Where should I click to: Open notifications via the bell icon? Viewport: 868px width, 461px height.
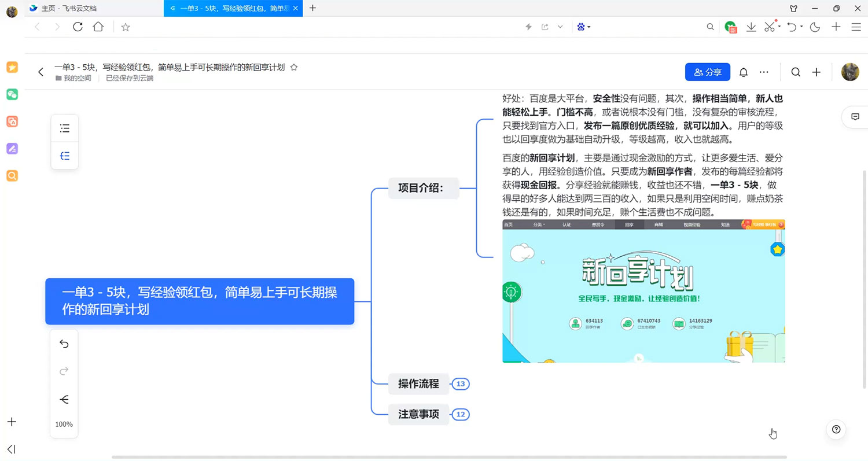click(743, 72)
